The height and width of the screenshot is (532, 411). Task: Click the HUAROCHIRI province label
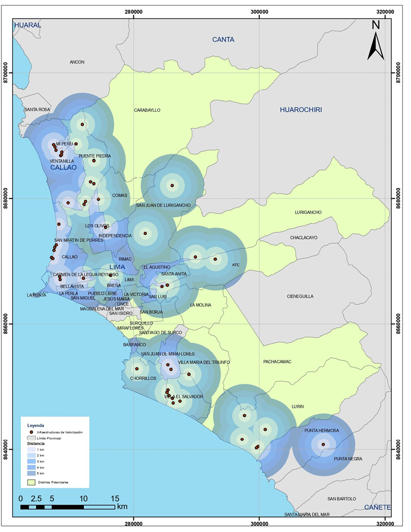point(300,110)
